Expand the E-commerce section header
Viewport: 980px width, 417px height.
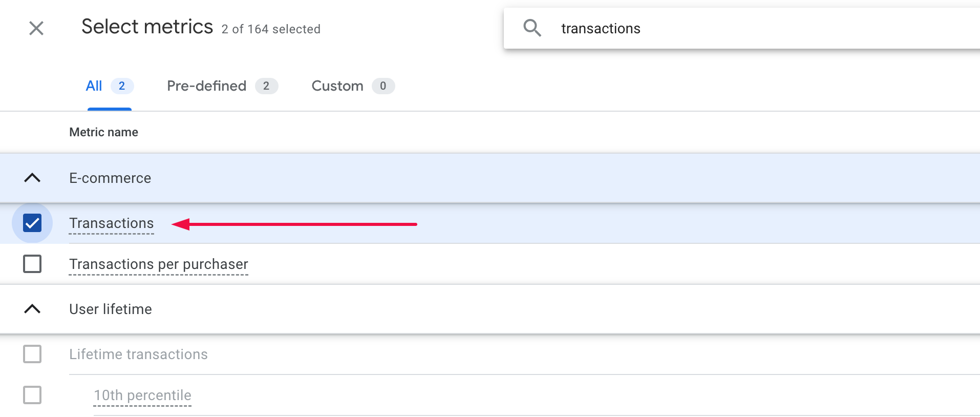point(110,178)
